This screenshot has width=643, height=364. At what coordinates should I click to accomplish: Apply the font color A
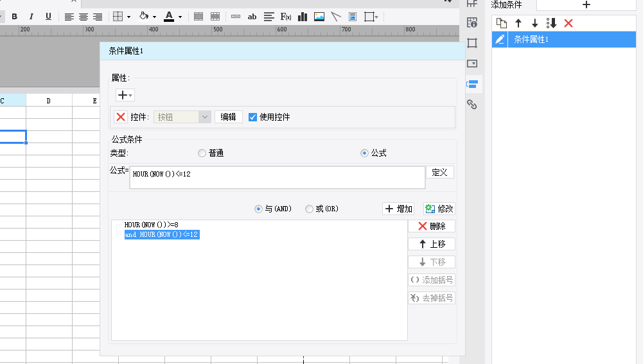pyautogui.click(x=169, y=17)
